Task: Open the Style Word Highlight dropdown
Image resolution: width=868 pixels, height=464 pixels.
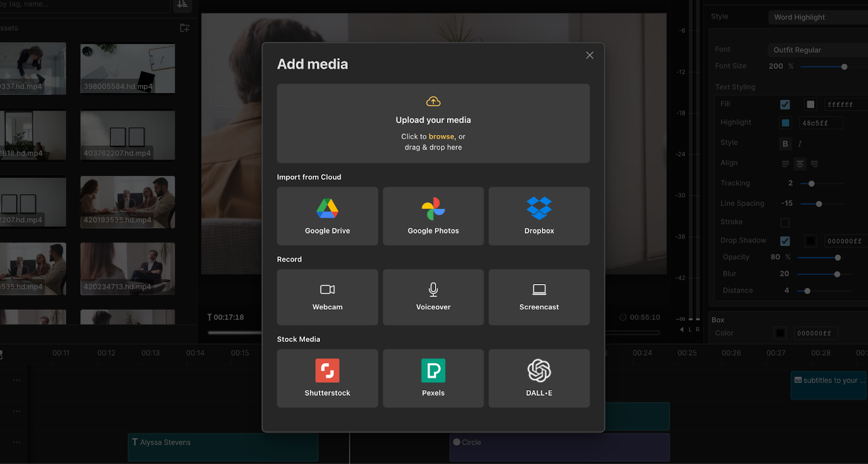Action: (818, 17)
